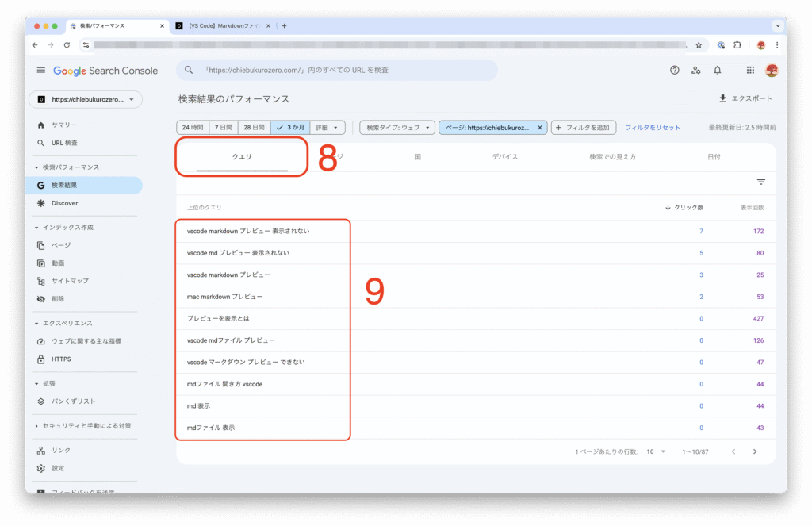Bookmark this page with the star icon
812x526 pixels.
(699, 45)
